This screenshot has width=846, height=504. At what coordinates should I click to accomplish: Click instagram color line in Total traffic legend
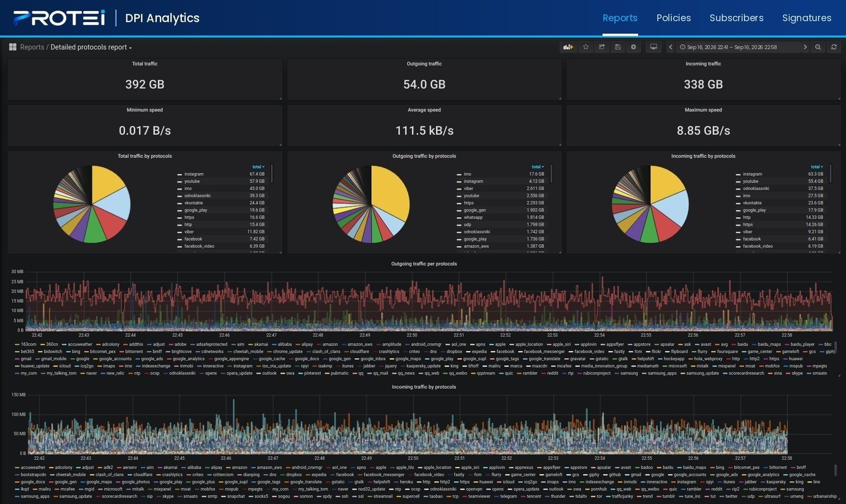coord(180,174)
